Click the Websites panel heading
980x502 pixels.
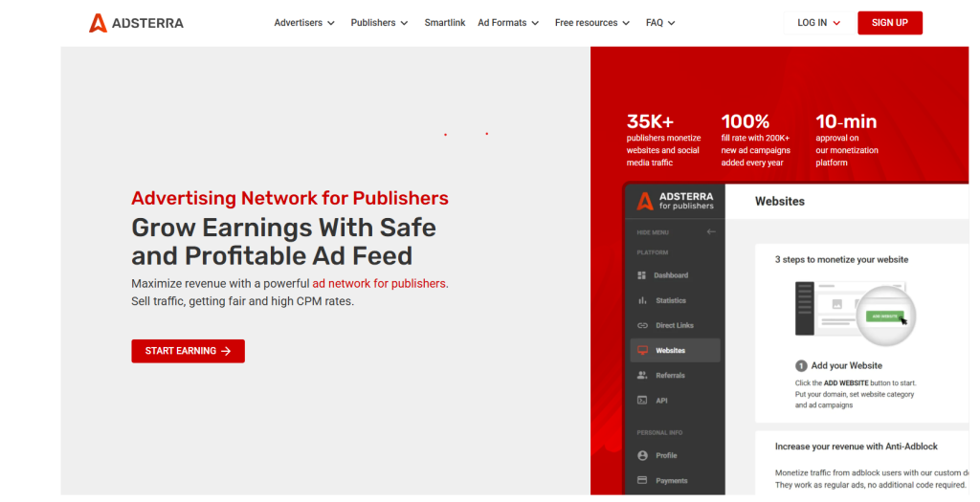pos(779,201)
